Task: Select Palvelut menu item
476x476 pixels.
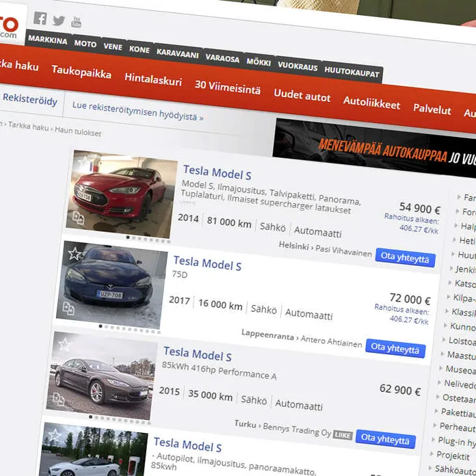Action: [432, 109]
